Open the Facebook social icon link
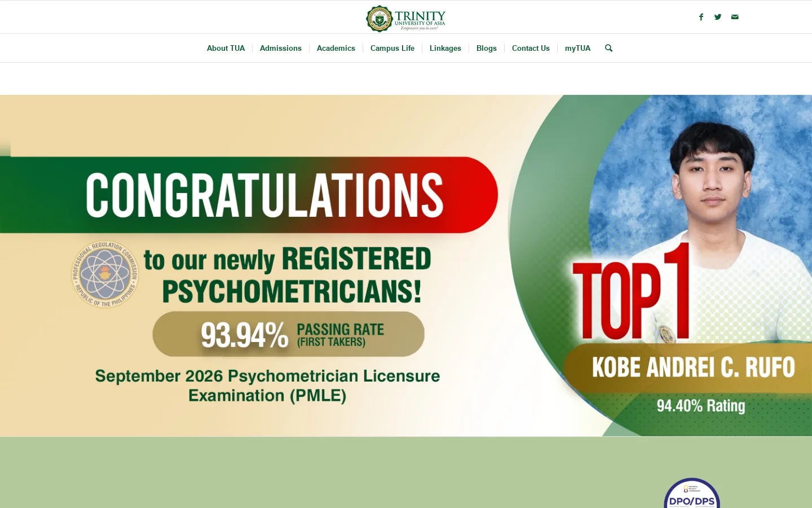This screenshot has height=508, width=812. click(701, 17)
